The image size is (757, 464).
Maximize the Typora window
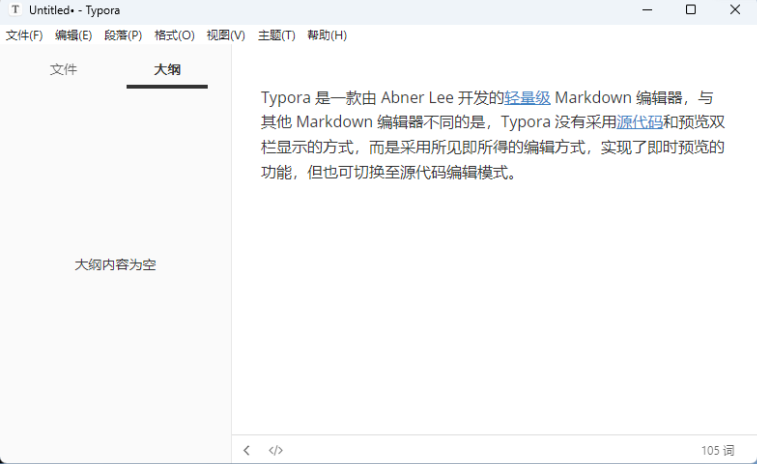coord(691,10)
